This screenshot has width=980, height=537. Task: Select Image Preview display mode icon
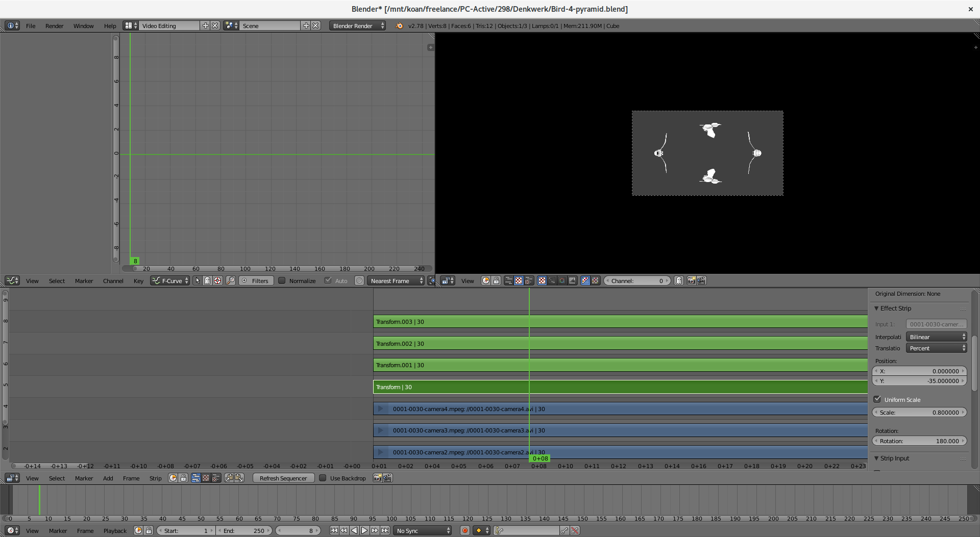tap(542, 280)
